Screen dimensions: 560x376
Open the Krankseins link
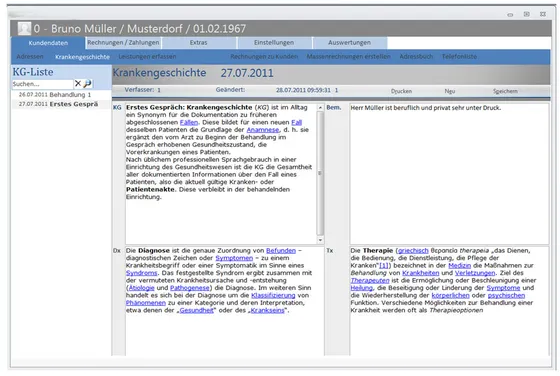tap(268, 310)
